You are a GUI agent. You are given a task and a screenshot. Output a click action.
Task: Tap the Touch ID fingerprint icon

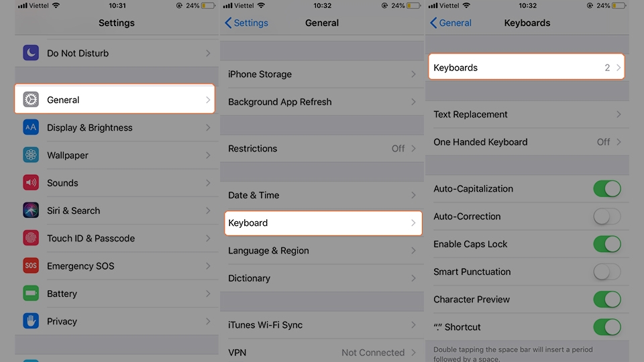click(31, 237)
